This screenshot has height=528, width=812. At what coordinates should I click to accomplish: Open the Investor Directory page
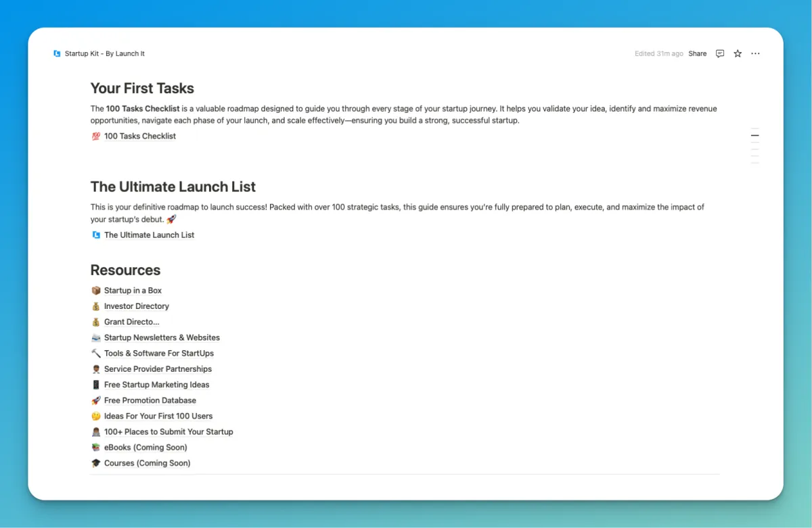tap(137, 306)
